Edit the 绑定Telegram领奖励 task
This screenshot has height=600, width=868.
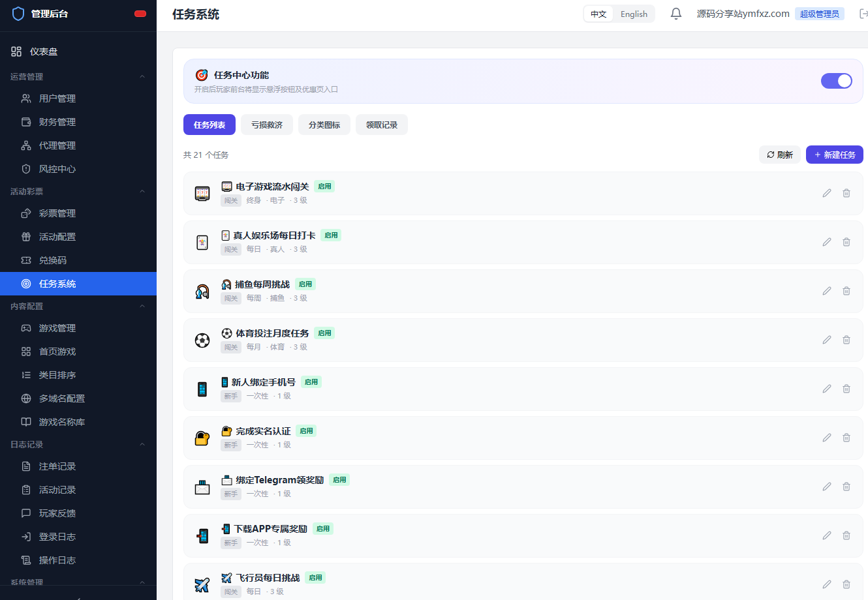point(827,487)
